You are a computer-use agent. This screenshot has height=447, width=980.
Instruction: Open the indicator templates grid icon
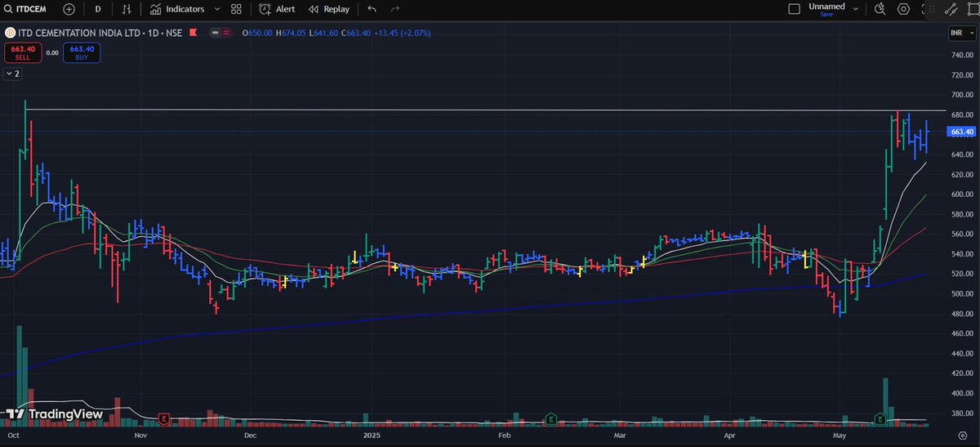[x=236, y=9]
